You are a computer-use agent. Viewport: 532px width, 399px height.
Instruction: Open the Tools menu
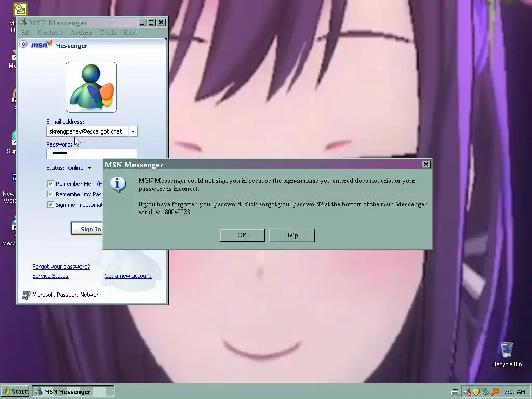108,33
